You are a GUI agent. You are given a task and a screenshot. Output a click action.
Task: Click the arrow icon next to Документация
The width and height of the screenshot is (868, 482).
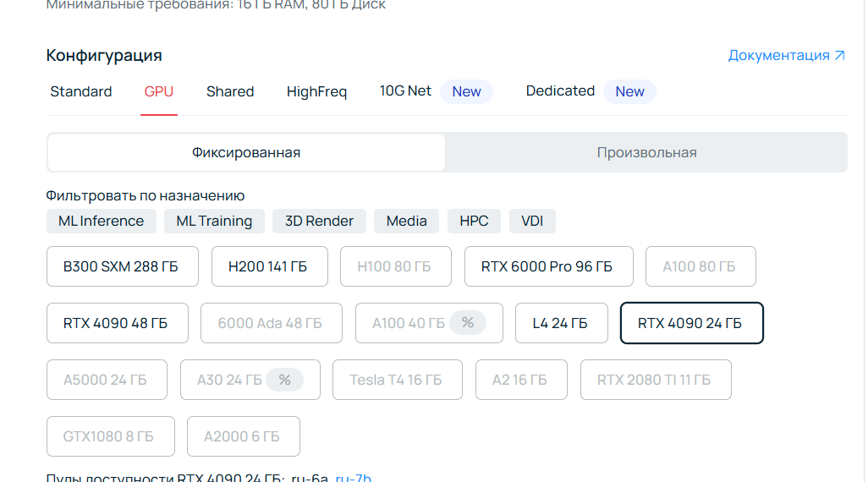tap(840, 55)
